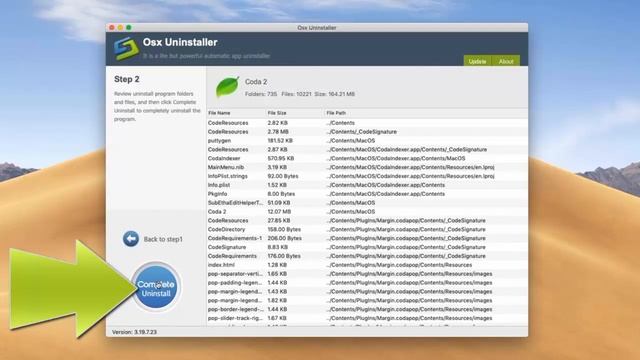Select the CodeDirectory file row

(367, 229)
